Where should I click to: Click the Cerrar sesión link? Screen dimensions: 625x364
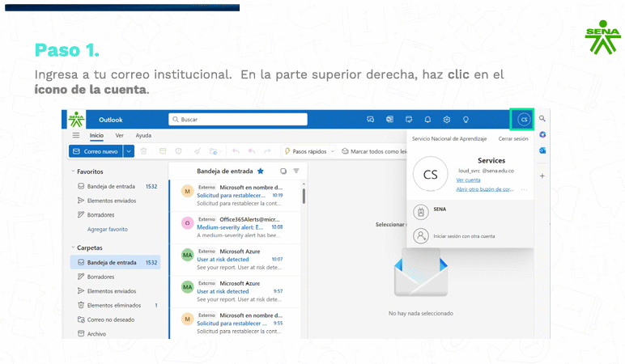513,138
